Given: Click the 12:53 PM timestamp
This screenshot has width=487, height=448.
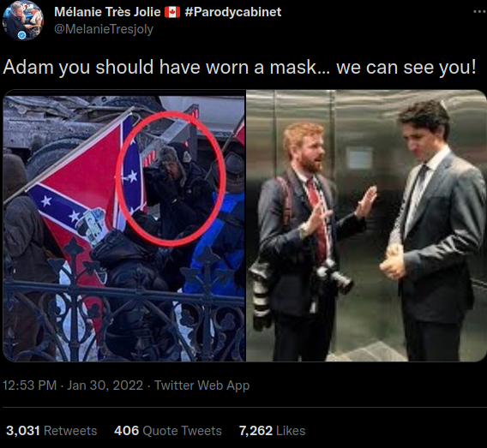Looking at the screenshot, I should click(29, 385).
